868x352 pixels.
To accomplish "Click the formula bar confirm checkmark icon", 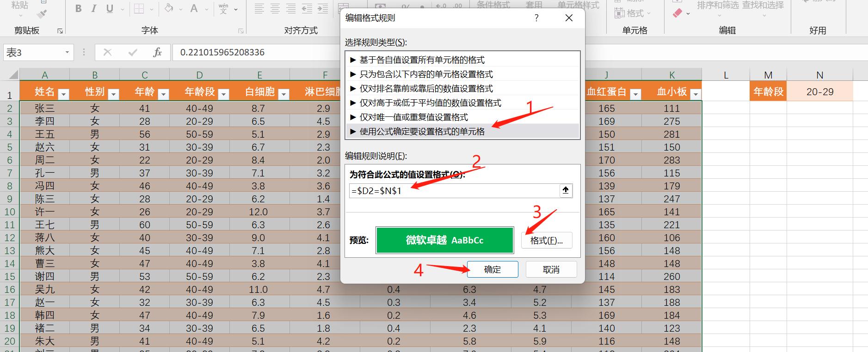I will point(133,52).
